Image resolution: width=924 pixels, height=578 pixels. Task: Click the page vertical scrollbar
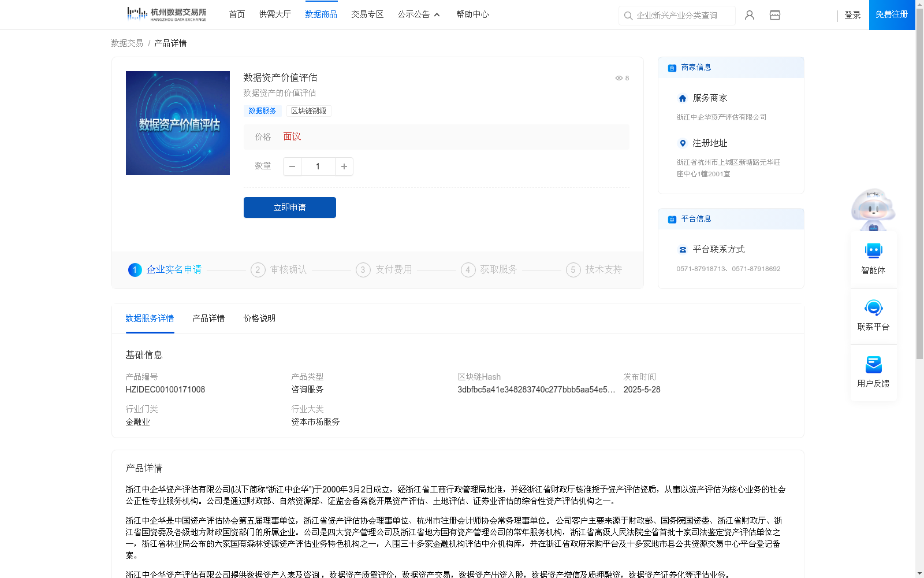(x=919, y=185)
